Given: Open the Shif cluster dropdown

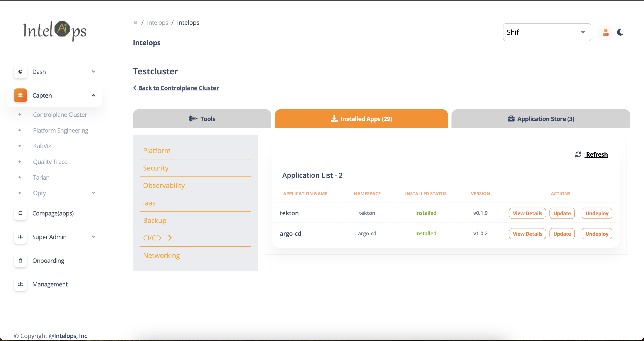Looking at the screenshot, I should pos(547,32).
